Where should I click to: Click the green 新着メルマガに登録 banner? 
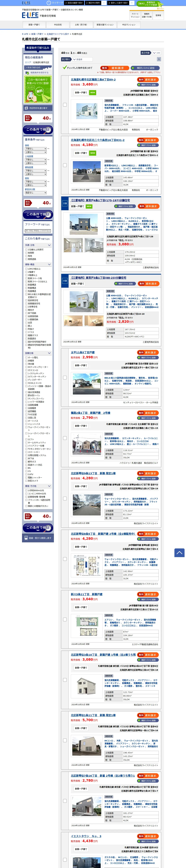[x=38, y=89]
